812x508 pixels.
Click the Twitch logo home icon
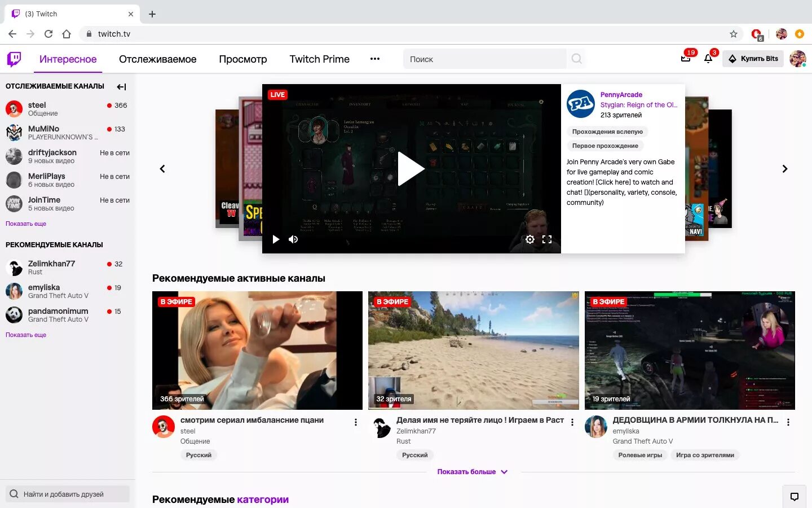14,59
